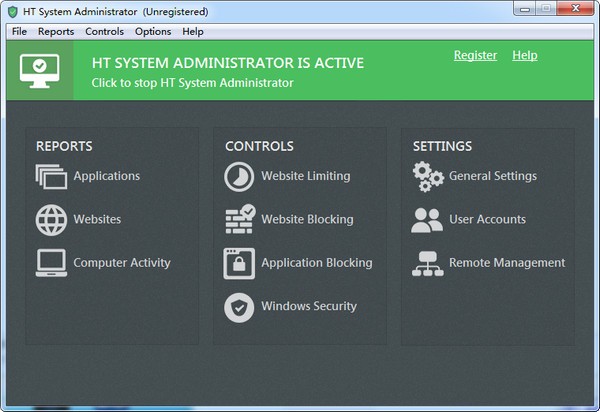Viewport: 600px width, 412px height.
Task: Click the Windows Security shield icon
Action: pyautogui.click(x=239, y=307)
